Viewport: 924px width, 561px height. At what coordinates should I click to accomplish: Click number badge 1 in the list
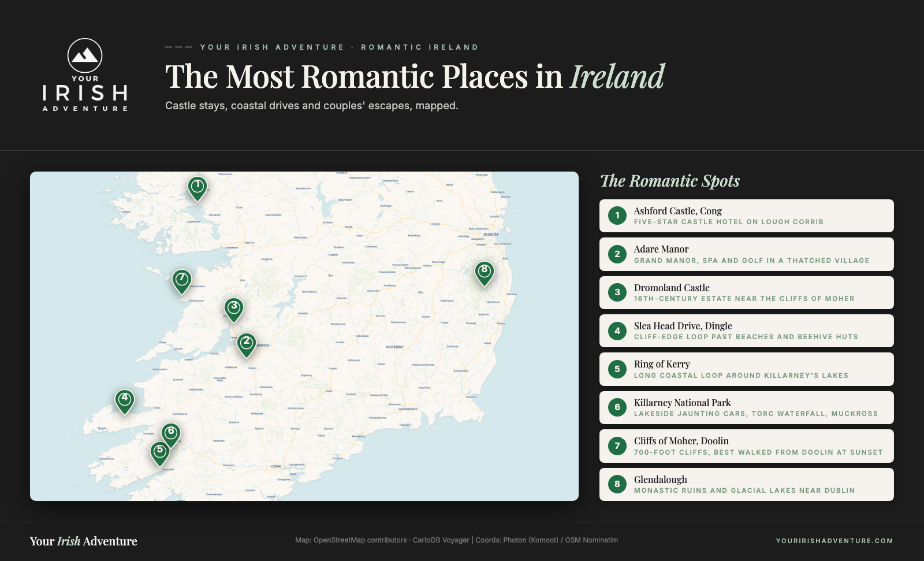(x=617, y=216)
